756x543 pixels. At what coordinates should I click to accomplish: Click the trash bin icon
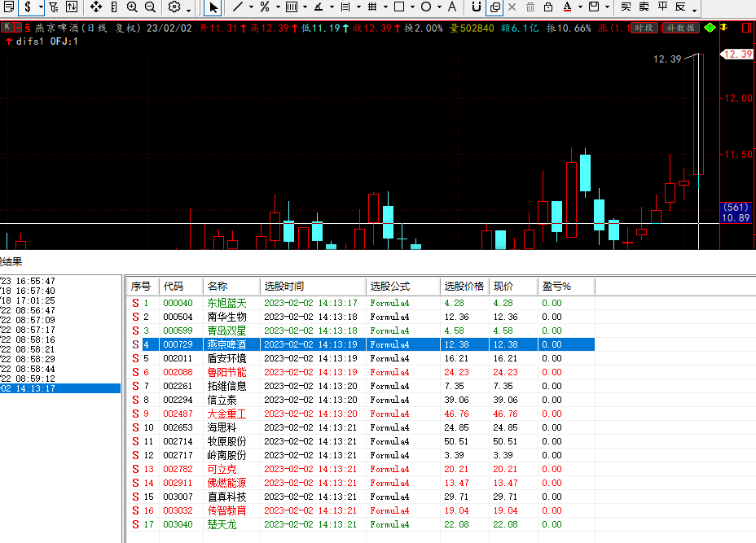(x=530, y=7)
